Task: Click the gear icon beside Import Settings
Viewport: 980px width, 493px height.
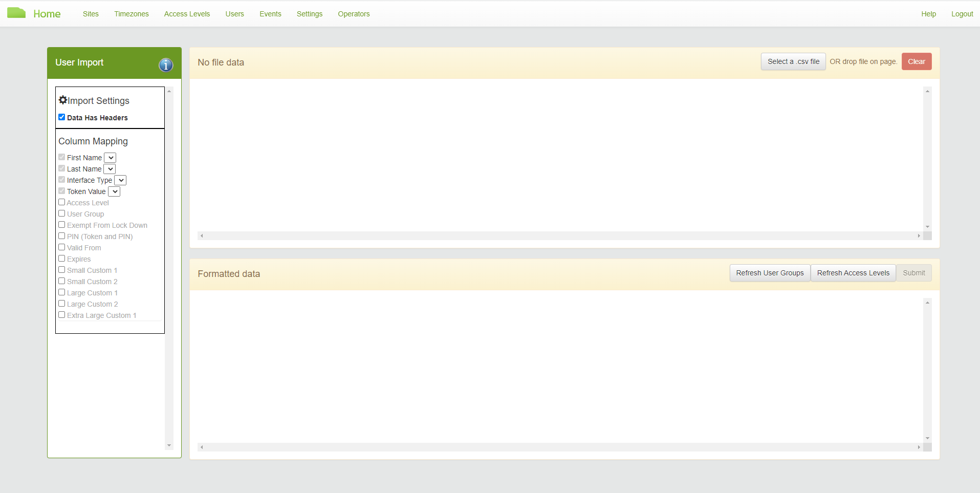Action: coord(62,99)
